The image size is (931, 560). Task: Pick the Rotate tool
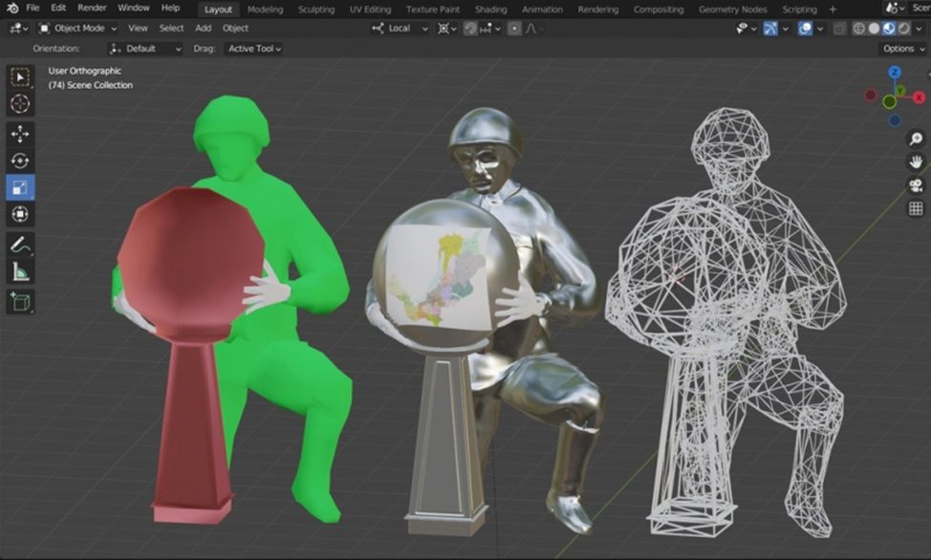[20, 161]
